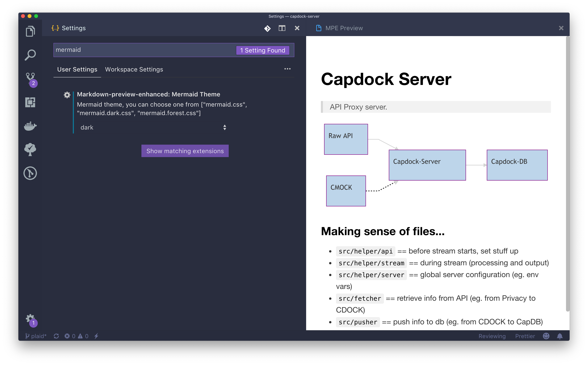Image resolution: width=588 pixels, height=365 pixels.
Task: Open gear menu beside Mermaid Theme setting
Action: pyautogui.click(x=67, y=95)
